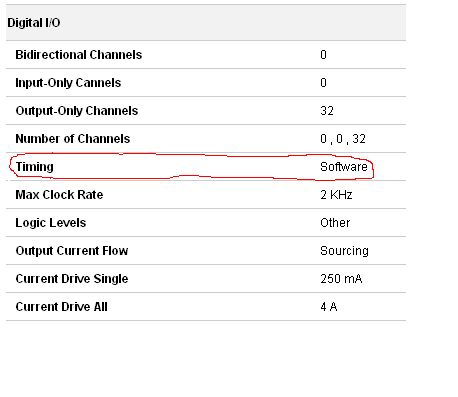Click the Sourcing value

click(x=344, y=251)
